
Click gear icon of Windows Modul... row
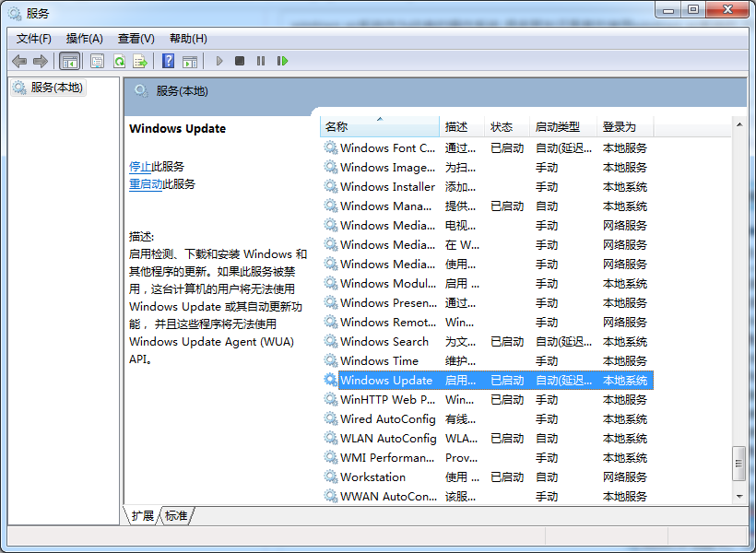pyautogui.click(x=330, y=283)
